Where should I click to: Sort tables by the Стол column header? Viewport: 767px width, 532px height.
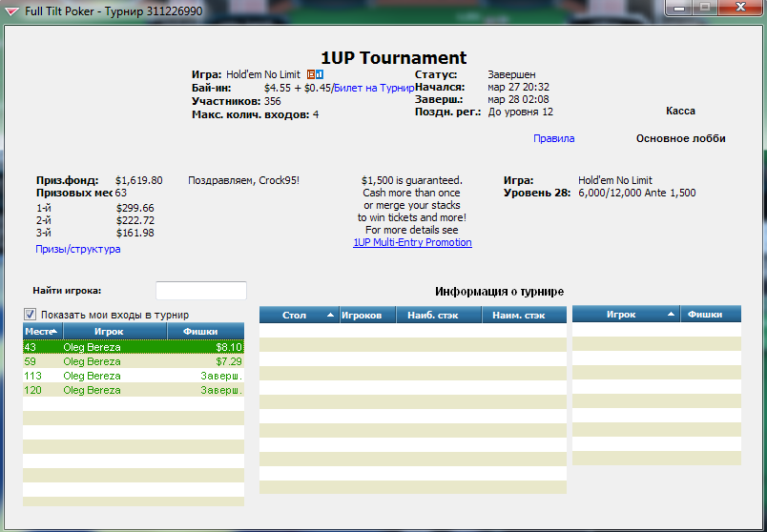tap(300, 315)
